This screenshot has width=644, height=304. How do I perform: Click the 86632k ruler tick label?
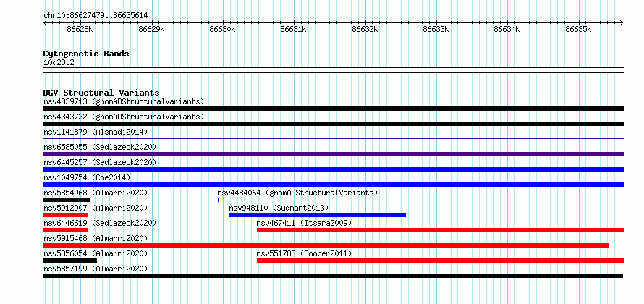coord(365,30)
